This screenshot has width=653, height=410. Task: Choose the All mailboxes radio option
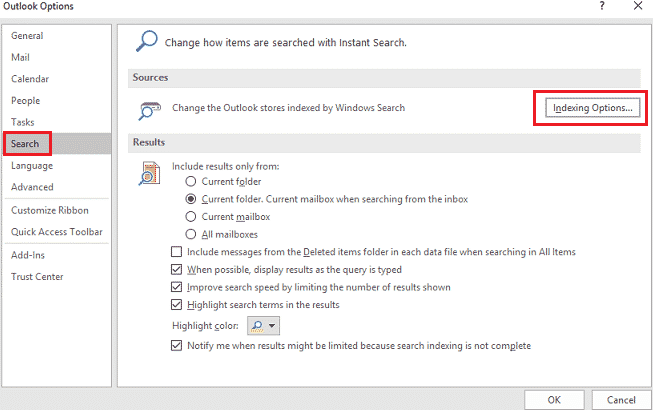190,234
